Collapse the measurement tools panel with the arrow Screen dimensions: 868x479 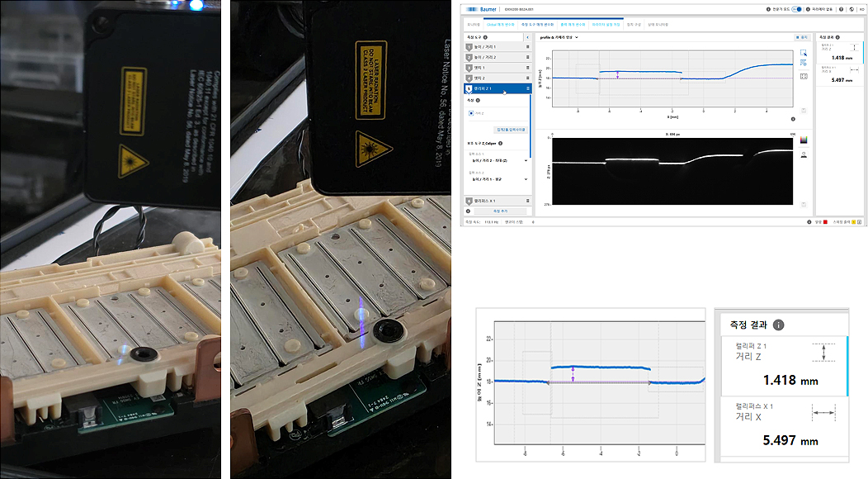coord(527,37)
